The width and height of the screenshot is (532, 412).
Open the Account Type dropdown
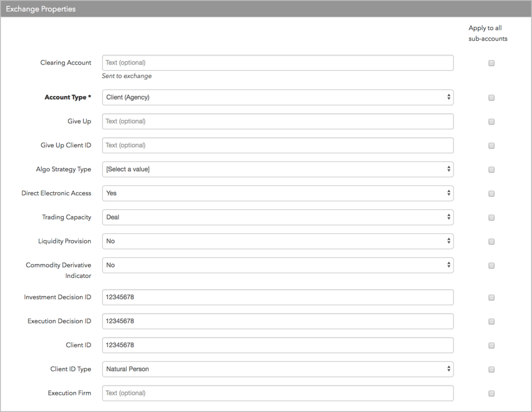(278, 97)
